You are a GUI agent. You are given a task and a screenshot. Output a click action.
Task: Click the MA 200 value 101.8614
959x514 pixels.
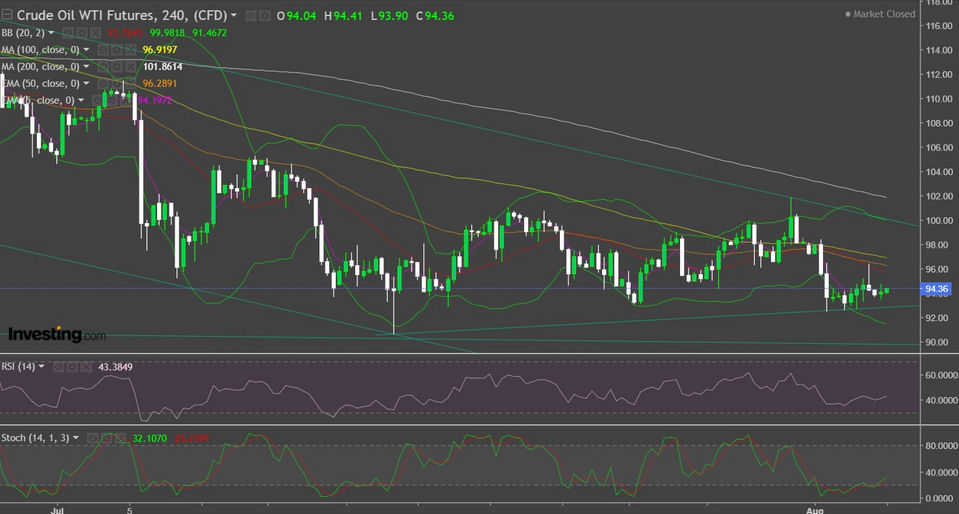tap(163, 67)
